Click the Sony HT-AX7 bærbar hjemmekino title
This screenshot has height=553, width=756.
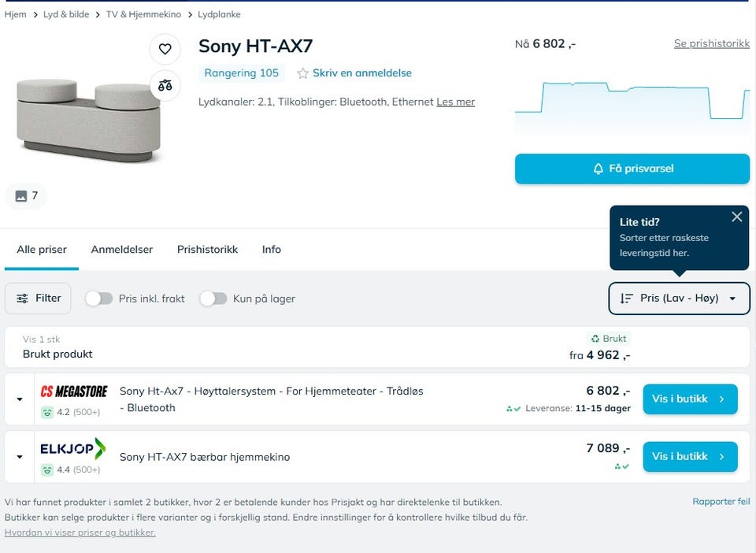click(x=205, y=457)
